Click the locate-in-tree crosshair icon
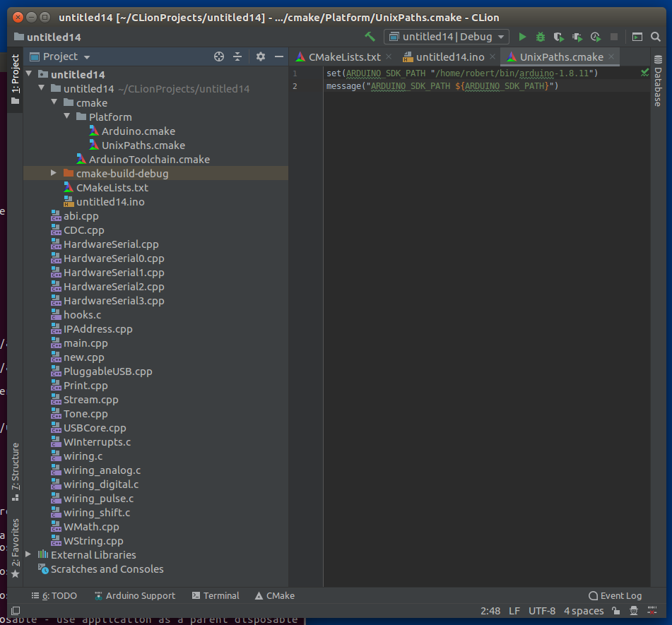672x625 pixels. point(219,56)
